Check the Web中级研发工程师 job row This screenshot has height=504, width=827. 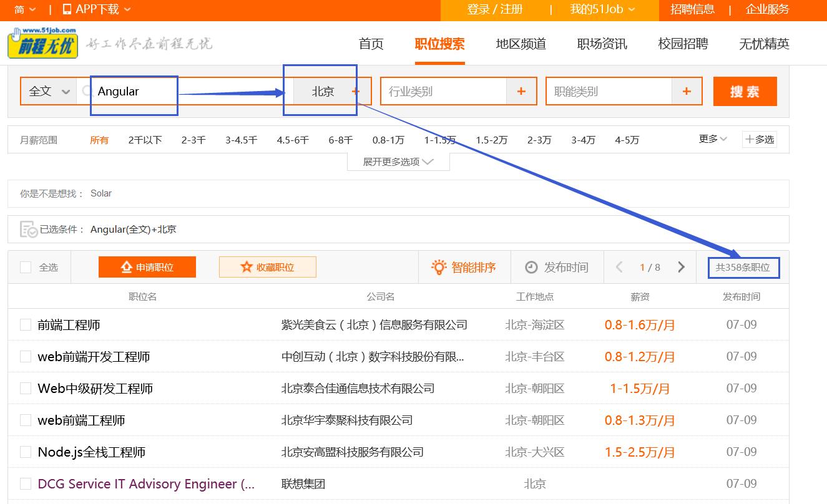click(26, 388)
